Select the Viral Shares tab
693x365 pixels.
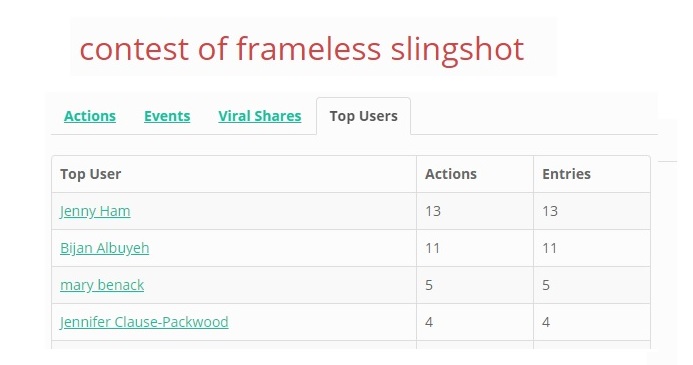pyautogui.click(x=260, y=116)
